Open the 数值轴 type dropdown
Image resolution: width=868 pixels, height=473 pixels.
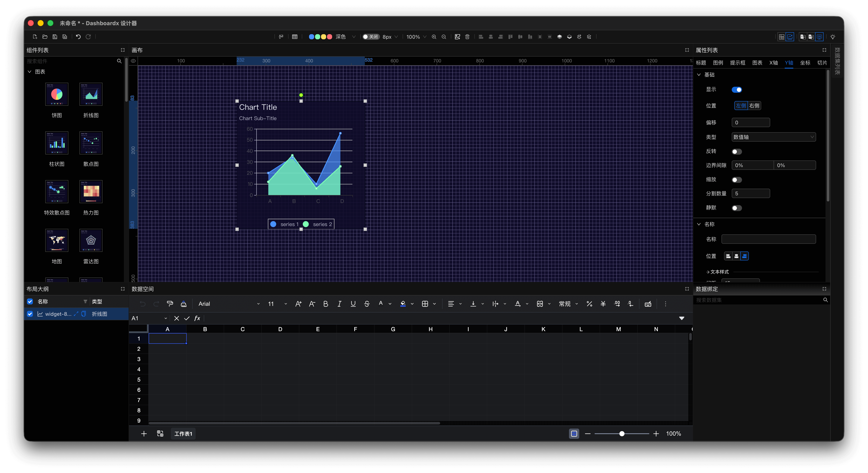[x=774, y=137]
